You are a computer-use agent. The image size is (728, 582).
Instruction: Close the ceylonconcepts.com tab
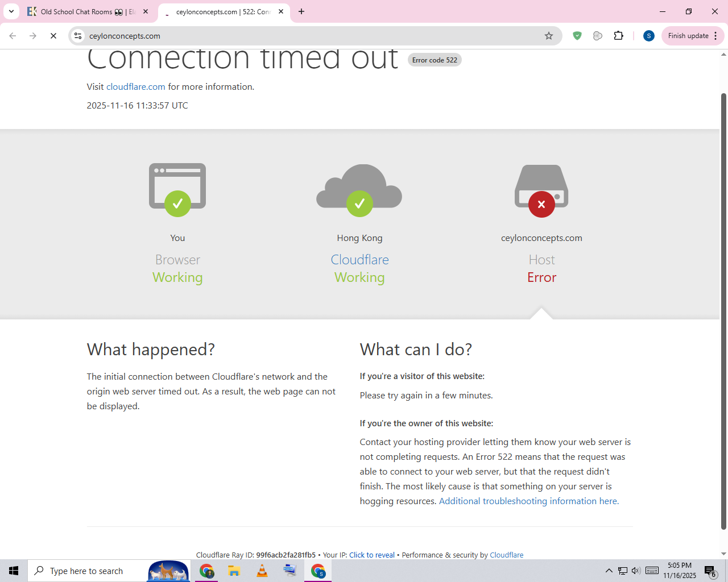(281, 11)
